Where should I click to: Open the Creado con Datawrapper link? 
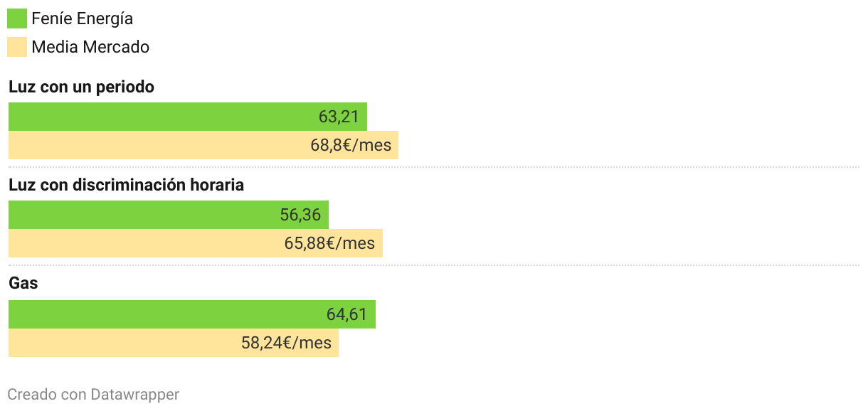coord(93,394)
